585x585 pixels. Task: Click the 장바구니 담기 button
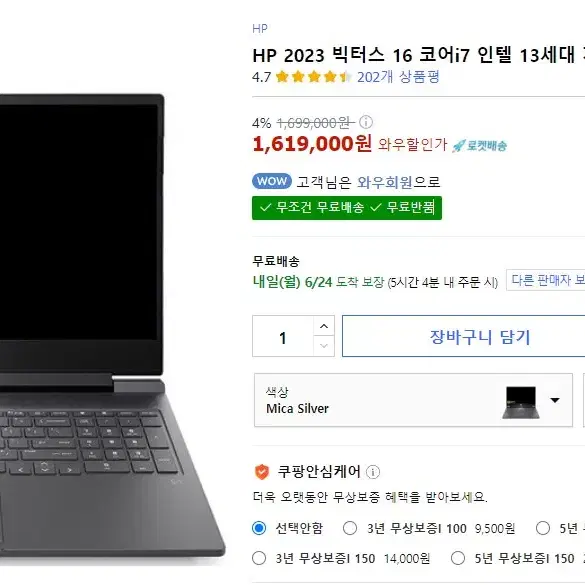(463, 336)
